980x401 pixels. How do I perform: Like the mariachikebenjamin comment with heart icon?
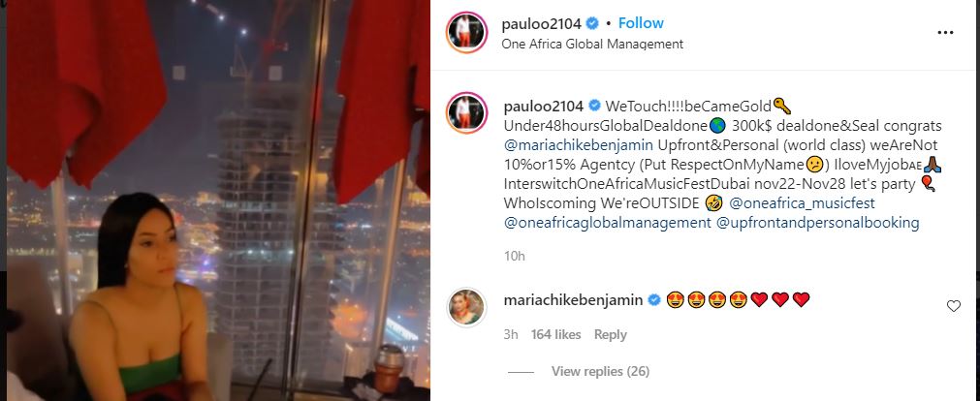click(953, 306)
